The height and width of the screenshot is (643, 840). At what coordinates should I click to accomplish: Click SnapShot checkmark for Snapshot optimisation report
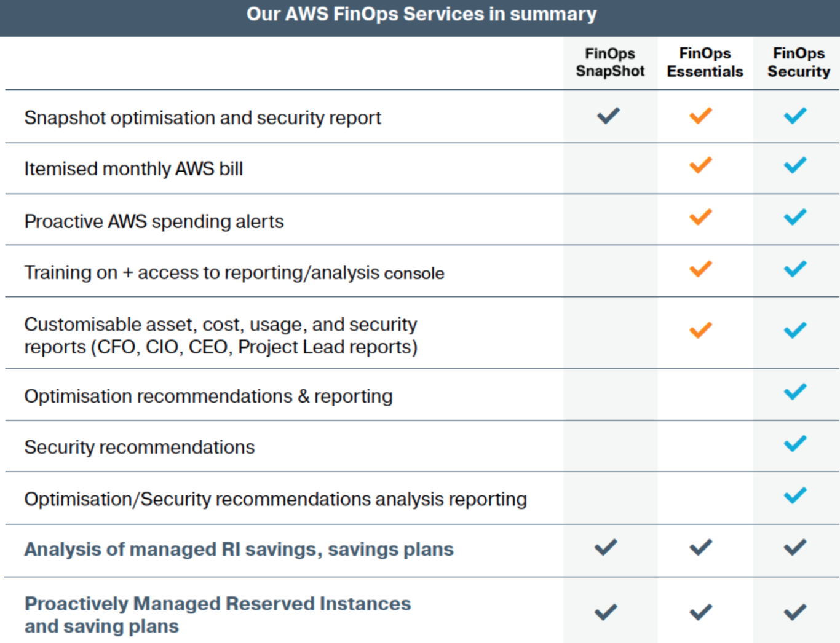pyautogui.click(x=608, y=116)
